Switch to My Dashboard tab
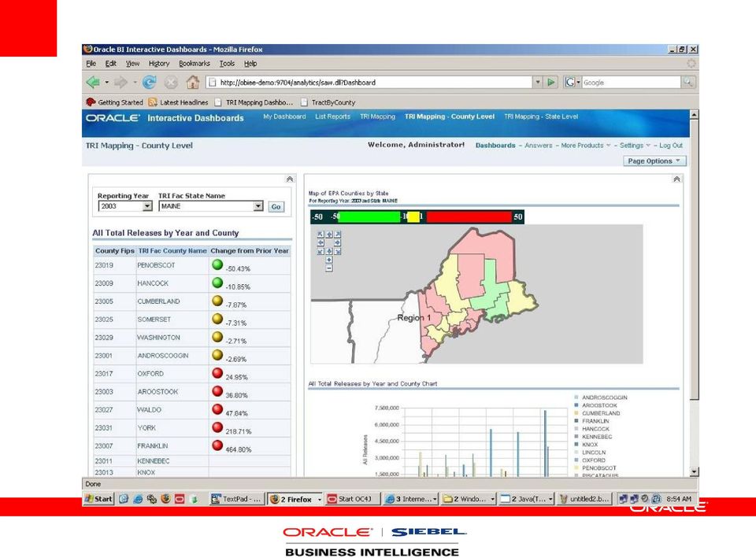This screenshot has height=558, width=756. pyautogui.click(x=284, y=116)
